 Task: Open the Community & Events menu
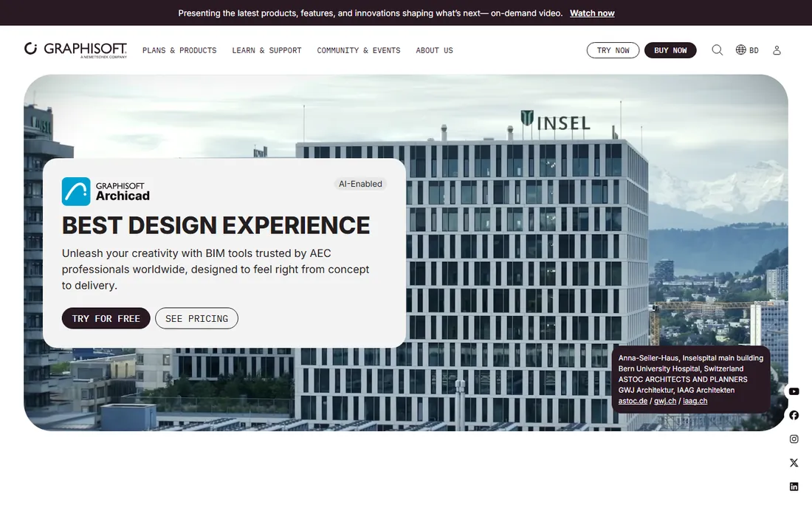pos(358,50)
